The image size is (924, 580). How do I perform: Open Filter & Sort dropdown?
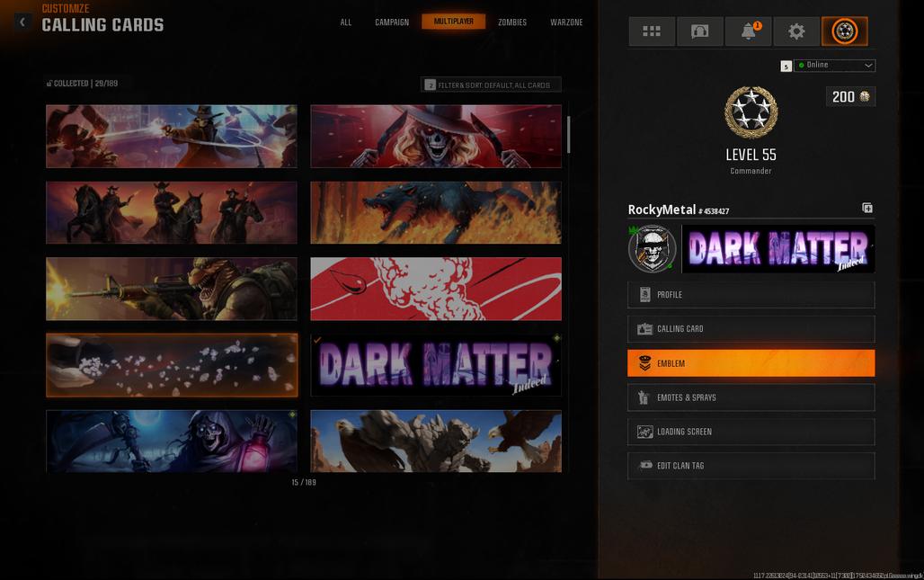pos(492,85)
